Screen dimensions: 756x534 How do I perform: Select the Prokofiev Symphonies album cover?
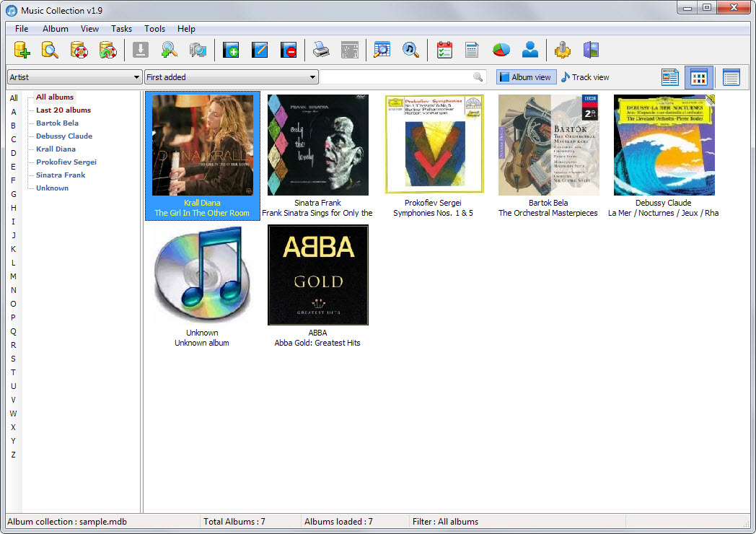pos(434,144)
